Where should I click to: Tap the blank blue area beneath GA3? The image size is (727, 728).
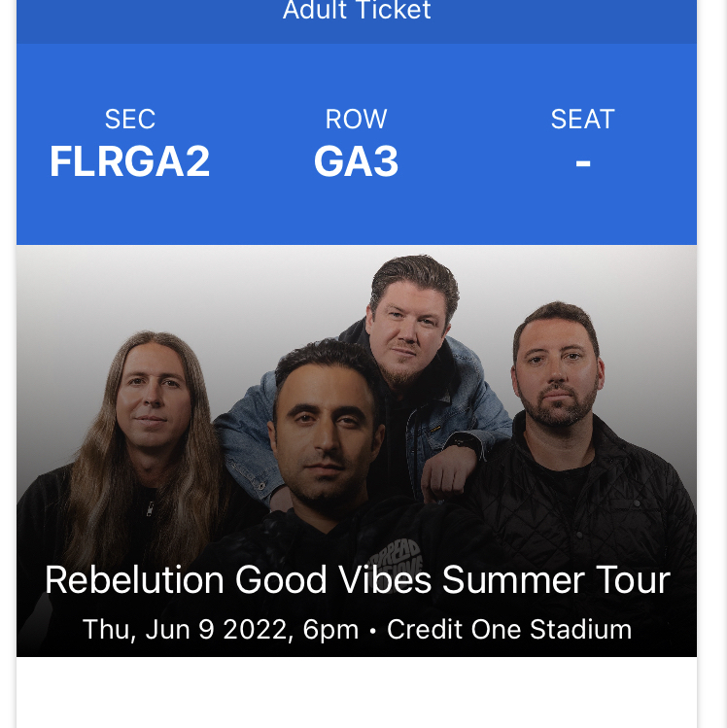tap(357, 211)
